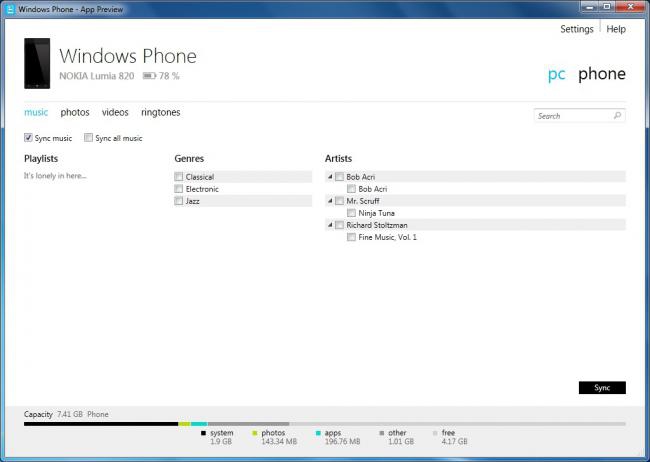
Task: Check the Mr. Scruff artist checkbox
Action: 340,201
